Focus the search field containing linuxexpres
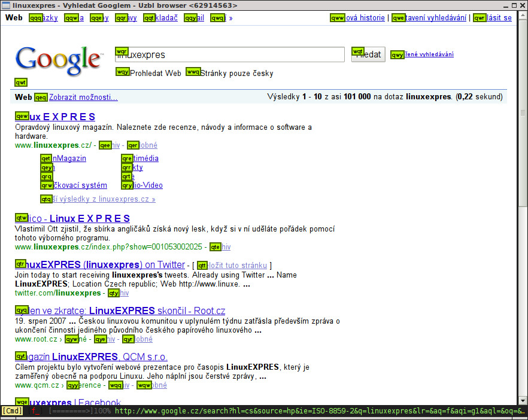This screenshot has height=420, width=528. tap(230, 54)
